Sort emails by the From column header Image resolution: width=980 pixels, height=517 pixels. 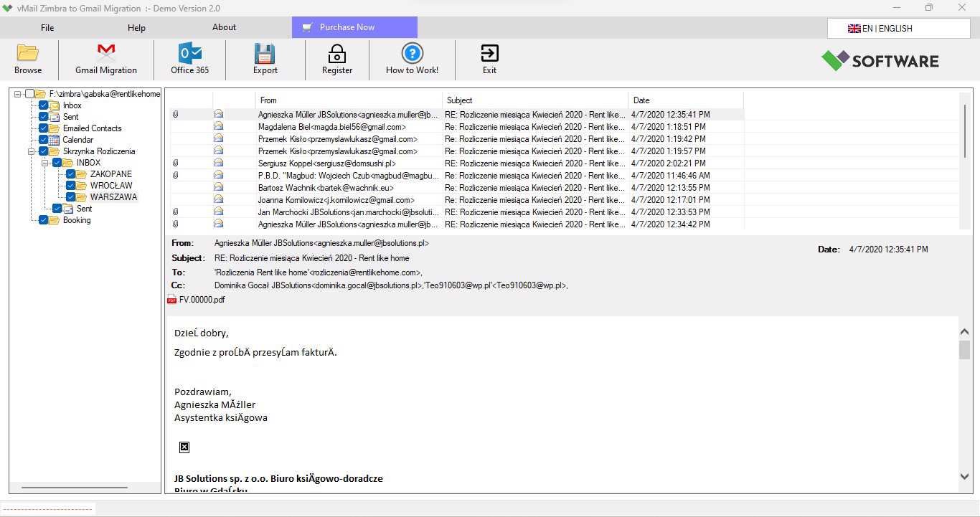click(349, 100)
